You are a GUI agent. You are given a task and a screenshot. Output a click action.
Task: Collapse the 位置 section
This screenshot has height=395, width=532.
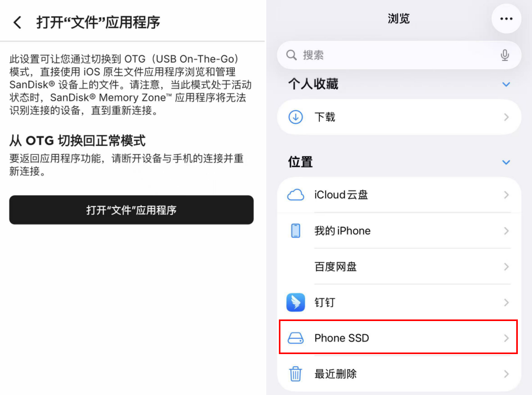tap(506, 162)
